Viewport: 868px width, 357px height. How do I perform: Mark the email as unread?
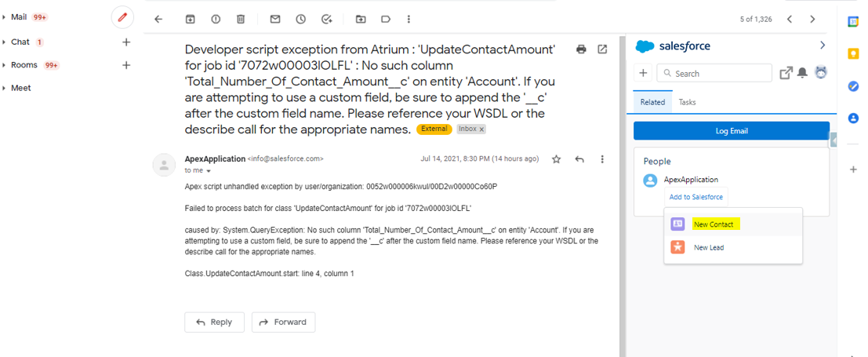[x=275, y=19]
